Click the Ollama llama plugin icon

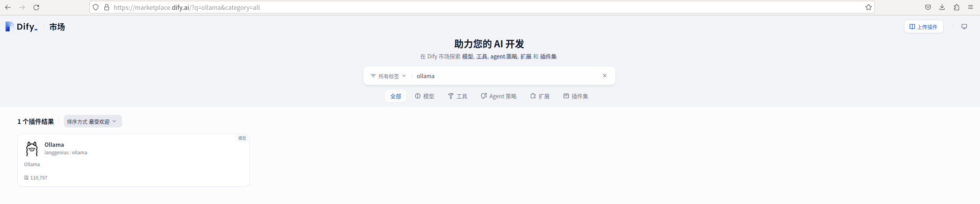(32, 148)
